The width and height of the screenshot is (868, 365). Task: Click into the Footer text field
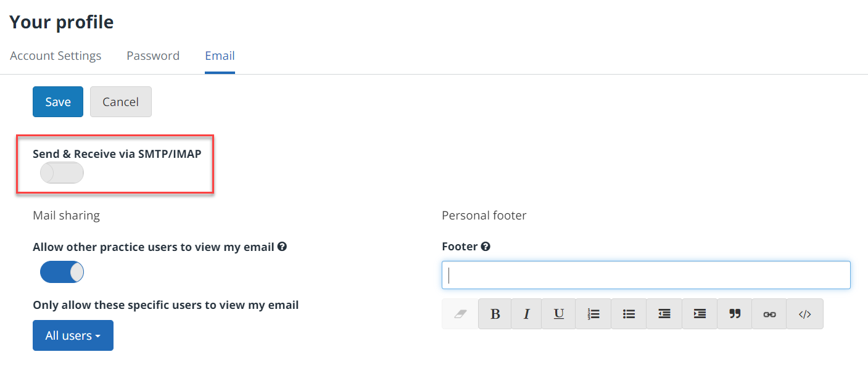[x=646, y=275]
